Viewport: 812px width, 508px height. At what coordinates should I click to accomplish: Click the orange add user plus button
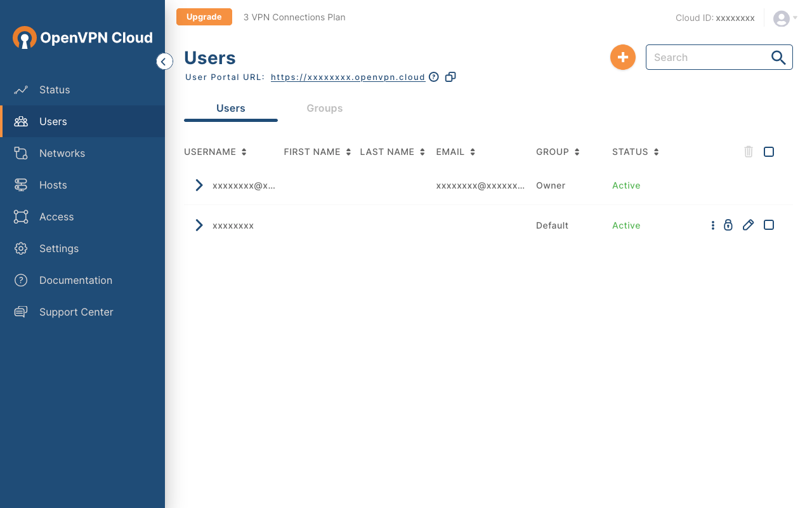(623, 57)
